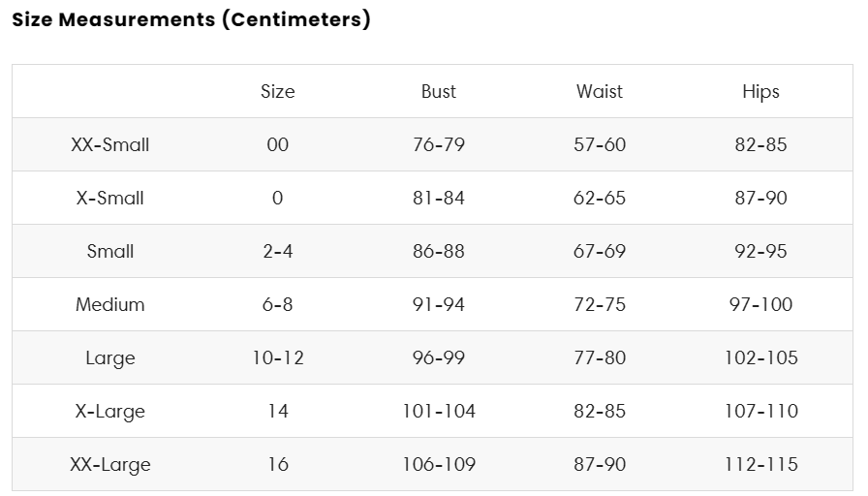Select the 76-79 bust cell
The height and width of the screenshot is (496, 868).
pos(439,144)
